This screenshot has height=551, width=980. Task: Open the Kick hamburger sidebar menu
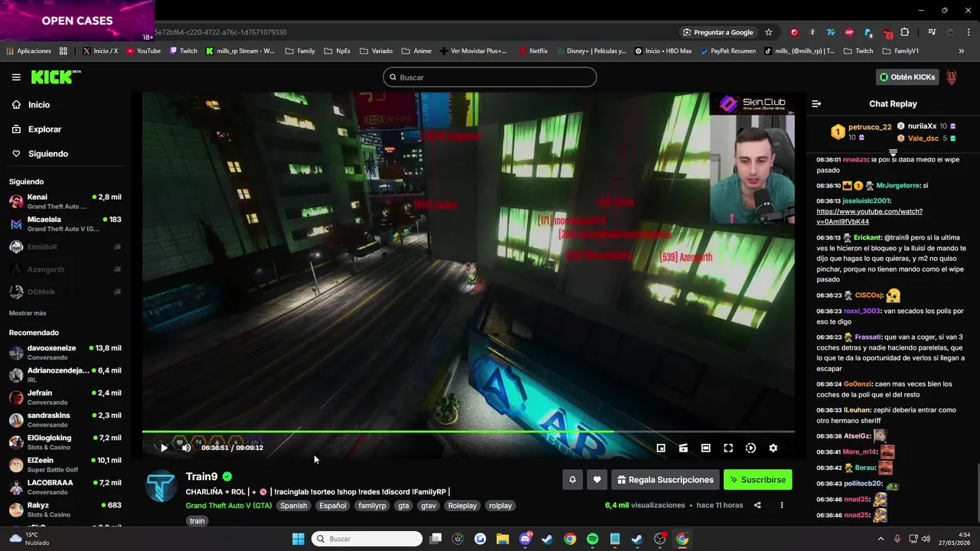pos(16,77)
